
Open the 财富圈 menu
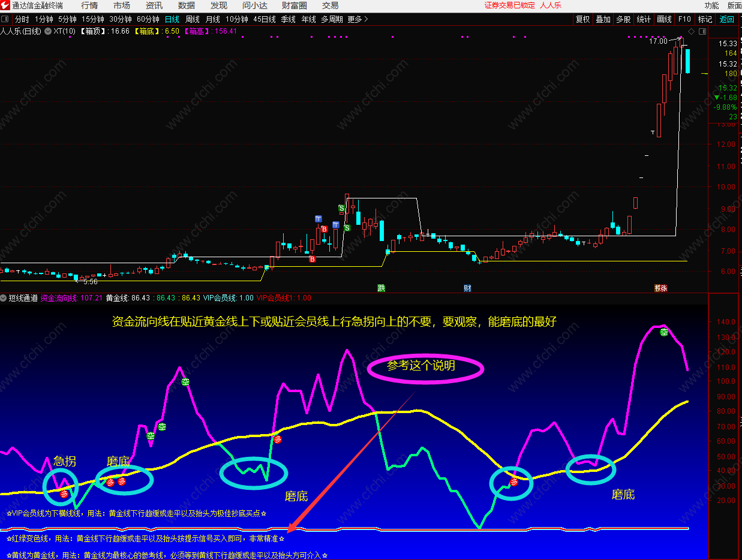pos(295,5)
